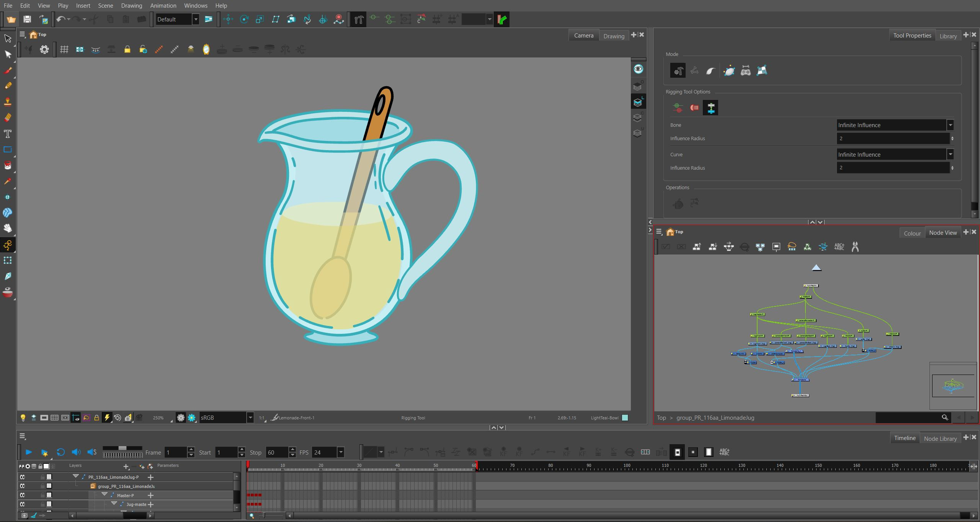The width and height of the screenshot is (980, 522).
Task: Select the Brush tool in left toolbar
Action: (8, 70)
